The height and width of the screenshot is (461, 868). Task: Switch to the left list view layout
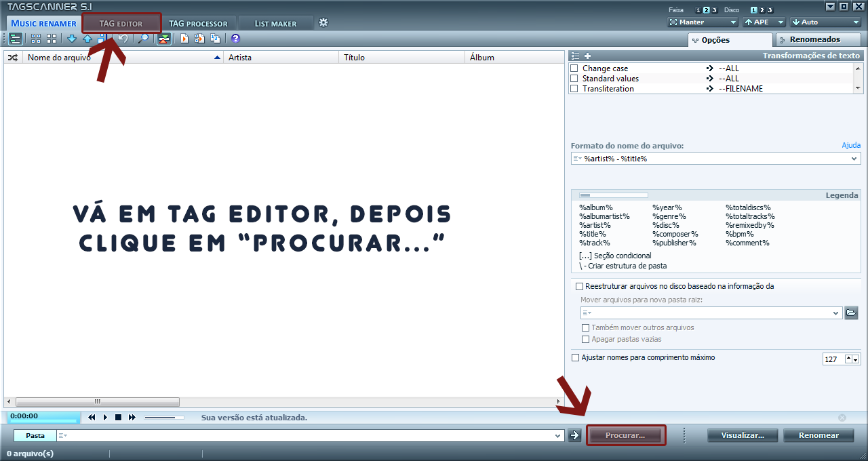click(x=16, y=39)
